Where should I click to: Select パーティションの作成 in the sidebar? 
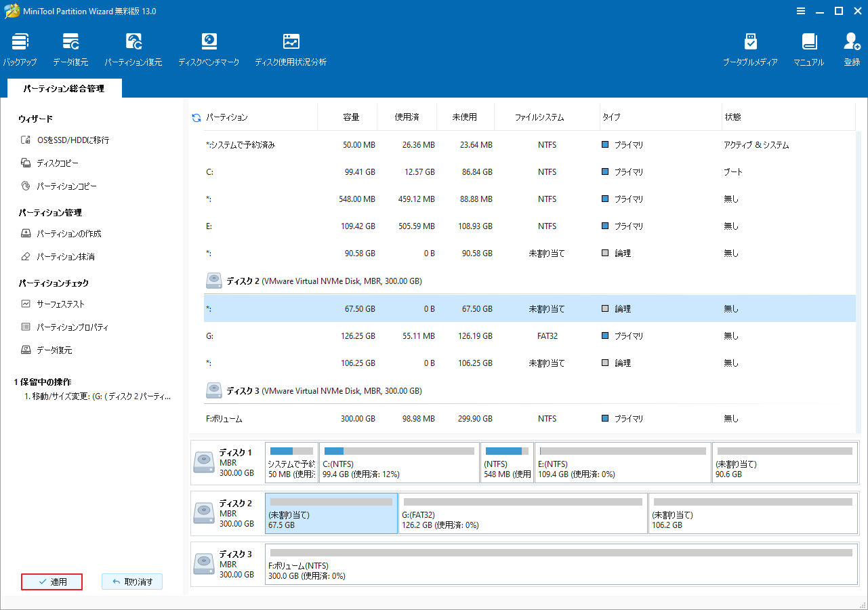pos(68,233)
